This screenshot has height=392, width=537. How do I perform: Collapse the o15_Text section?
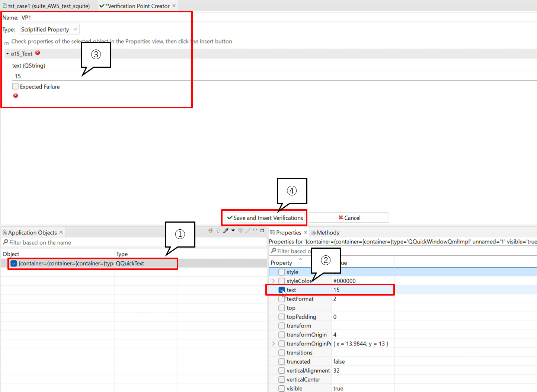pos(7,54)
